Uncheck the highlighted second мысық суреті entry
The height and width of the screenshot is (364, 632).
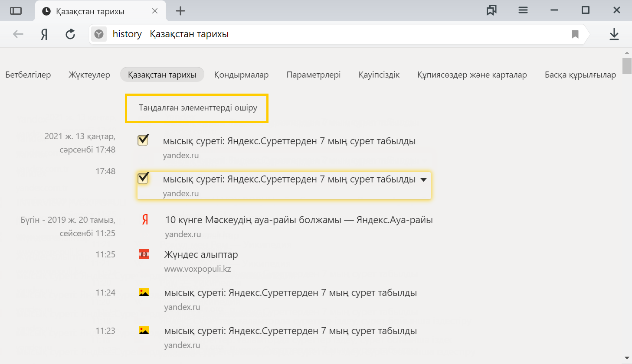(143, 178)
